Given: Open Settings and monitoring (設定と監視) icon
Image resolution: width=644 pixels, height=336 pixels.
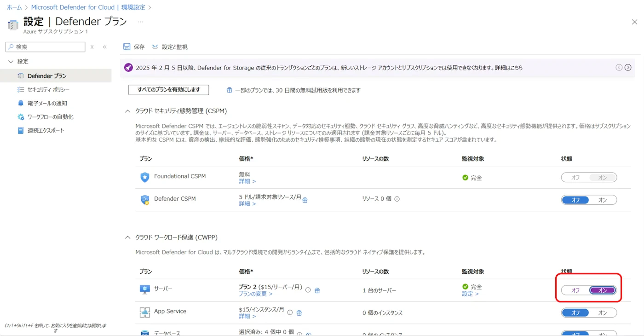Looking at the screenshot, I should point(155,47).
